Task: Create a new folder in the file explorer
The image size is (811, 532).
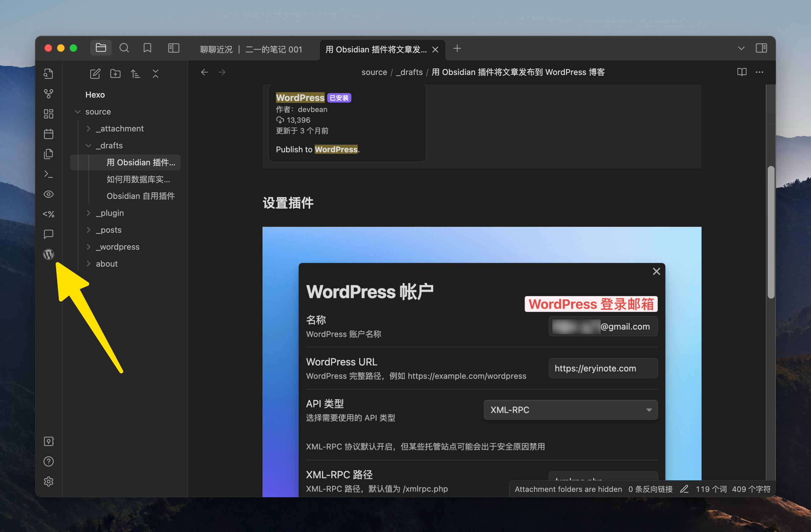Action: click(x=115, y=74)
